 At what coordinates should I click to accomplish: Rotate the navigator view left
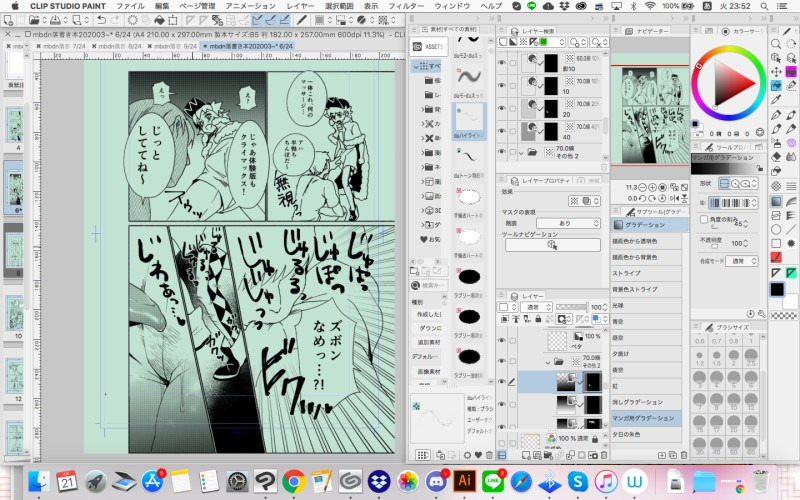tap(642, 198)
